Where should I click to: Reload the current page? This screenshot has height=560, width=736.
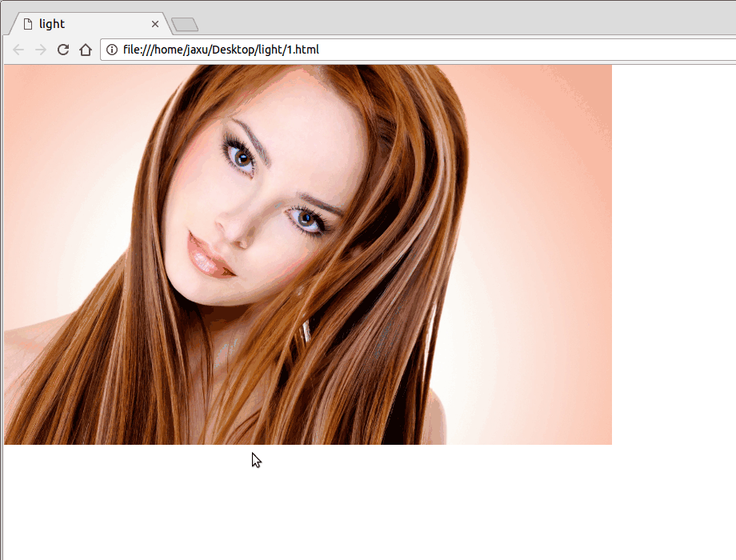click(x=63, y=50)
